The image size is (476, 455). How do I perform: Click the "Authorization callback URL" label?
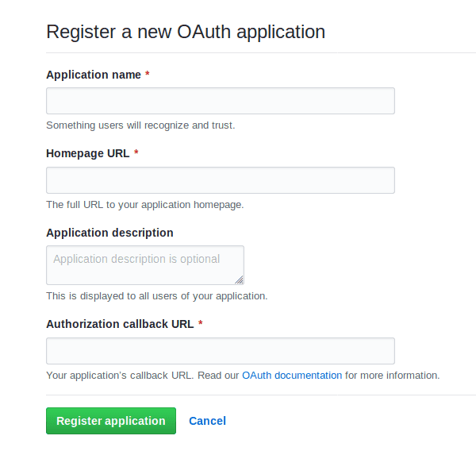(x=120, y=324)
